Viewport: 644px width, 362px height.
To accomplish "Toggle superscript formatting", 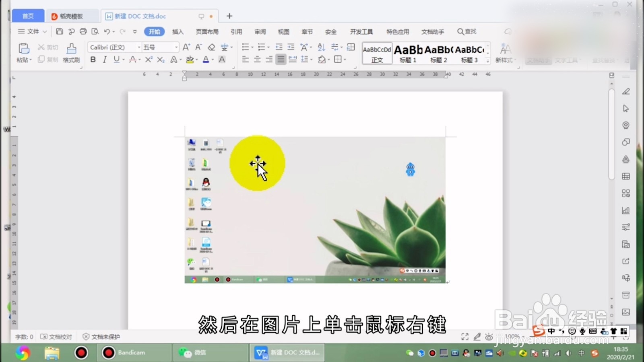I will coord(149,60).
